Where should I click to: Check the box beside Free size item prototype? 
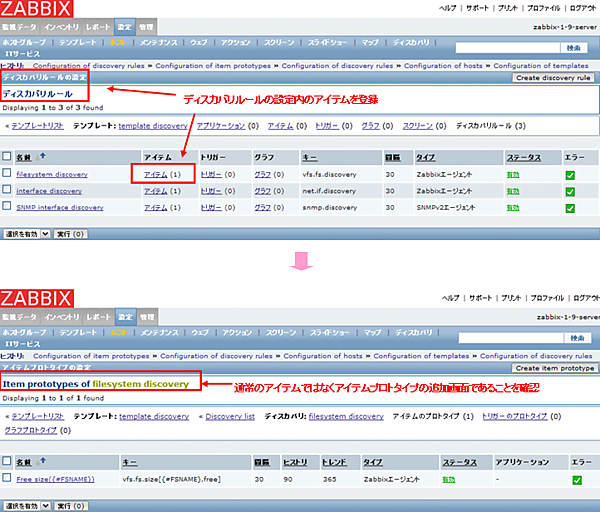[x=8, y=479]
